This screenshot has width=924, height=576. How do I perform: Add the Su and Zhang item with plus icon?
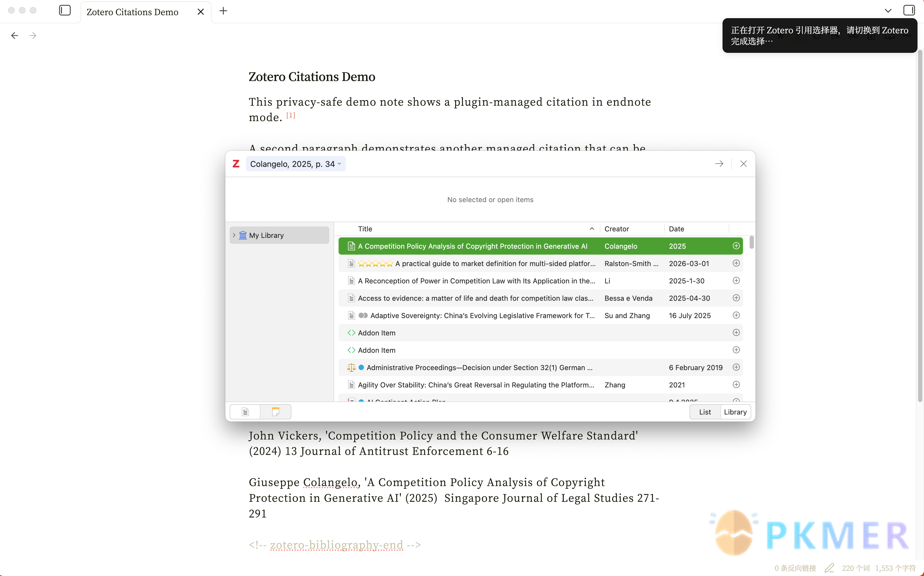736,315
